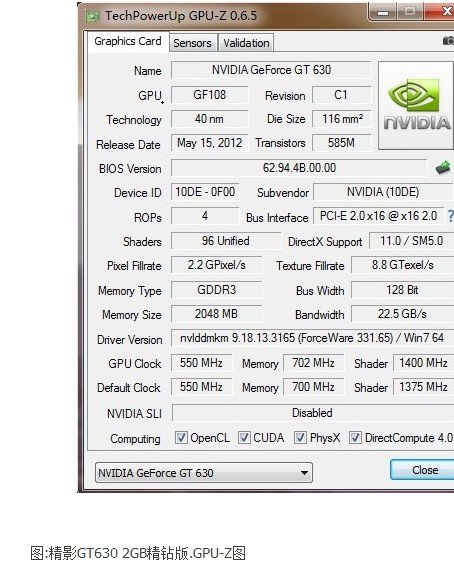Click the default Memory clock 700 MHz

(314, 387)
